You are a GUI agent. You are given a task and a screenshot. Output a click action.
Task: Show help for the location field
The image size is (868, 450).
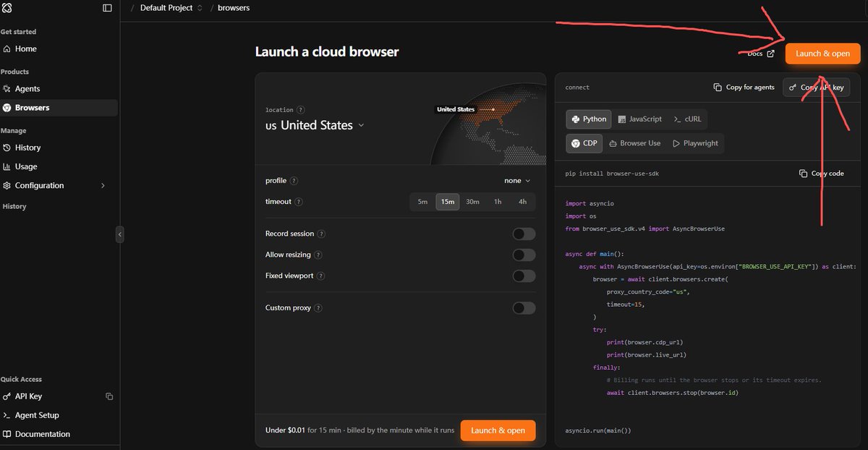point(301,110)
